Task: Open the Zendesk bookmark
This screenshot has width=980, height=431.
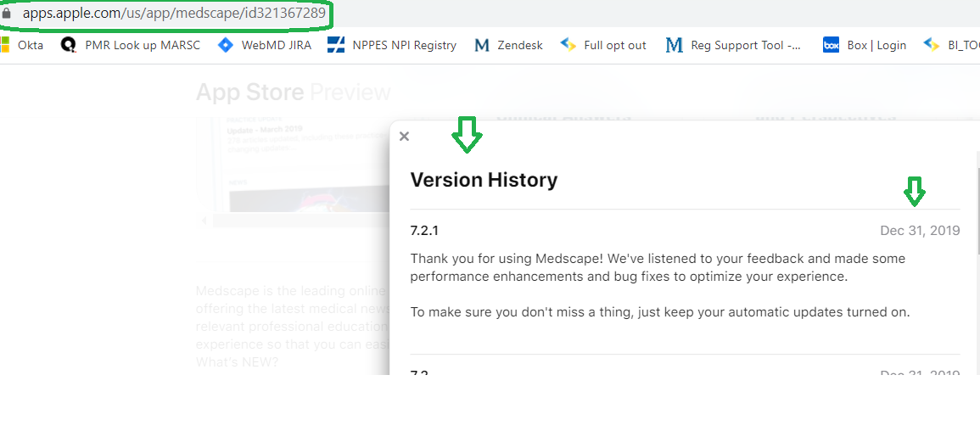Action: [508, 45]
